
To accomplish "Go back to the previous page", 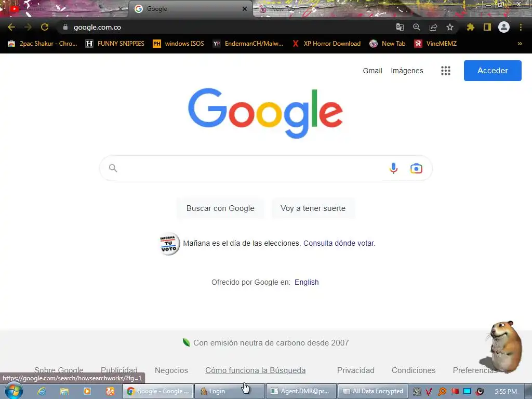I will [11, 27].
